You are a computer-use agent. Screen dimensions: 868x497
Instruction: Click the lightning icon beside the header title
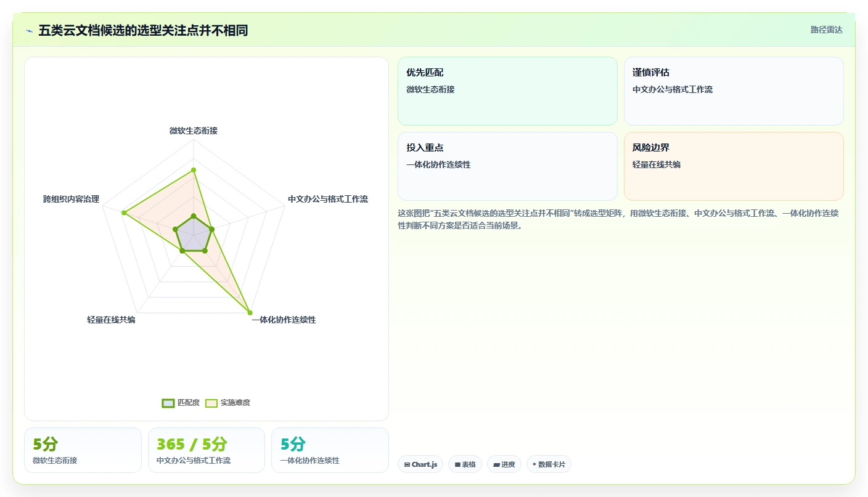click(29, 30)
